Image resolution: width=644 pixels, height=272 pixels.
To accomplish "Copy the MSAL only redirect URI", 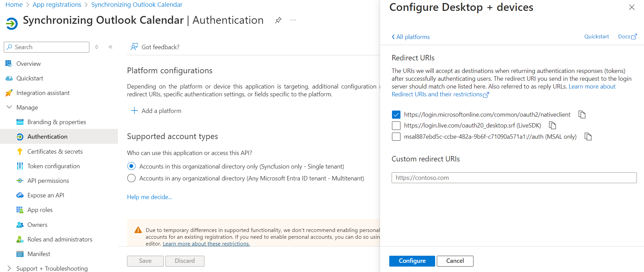I will (x=588, y=137).
